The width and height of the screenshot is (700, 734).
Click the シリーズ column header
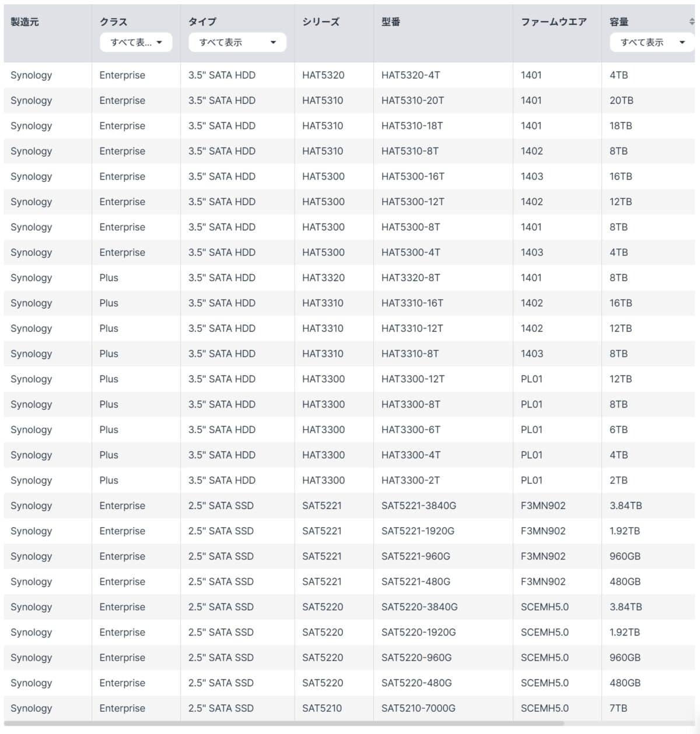click(x=321, y=22)
